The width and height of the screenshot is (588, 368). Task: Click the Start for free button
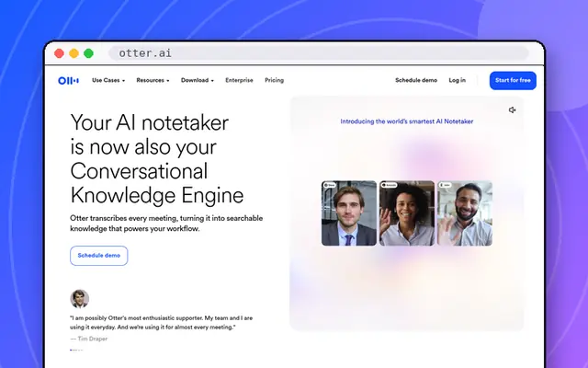click(513, 80)
